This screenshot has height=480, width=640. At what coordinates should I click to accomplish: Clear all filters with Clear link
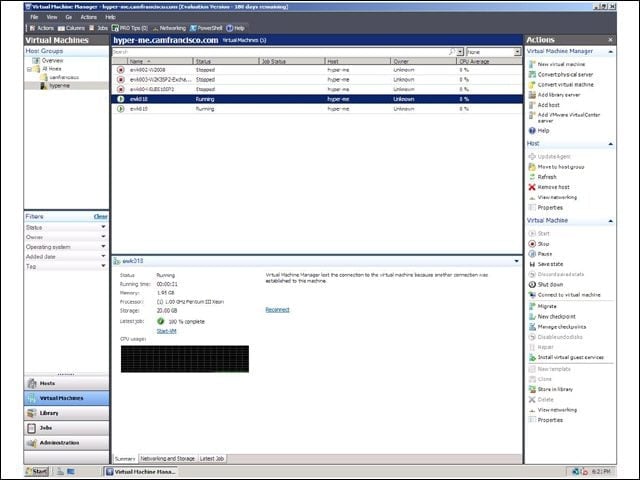click(x=100, y=217)
